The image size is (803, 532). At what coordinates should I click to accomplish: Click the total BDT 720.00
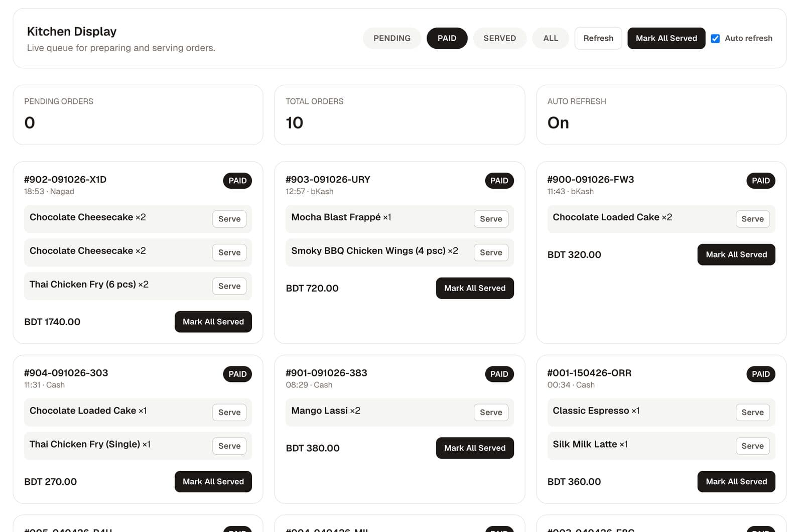(x=312, y=289)
